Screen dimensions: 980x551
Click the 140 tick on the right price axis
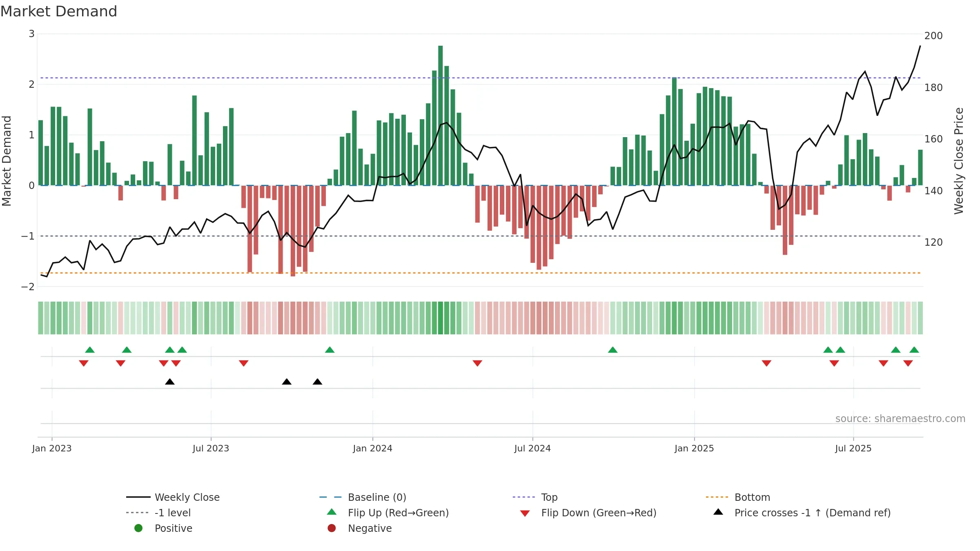point(933,191)
